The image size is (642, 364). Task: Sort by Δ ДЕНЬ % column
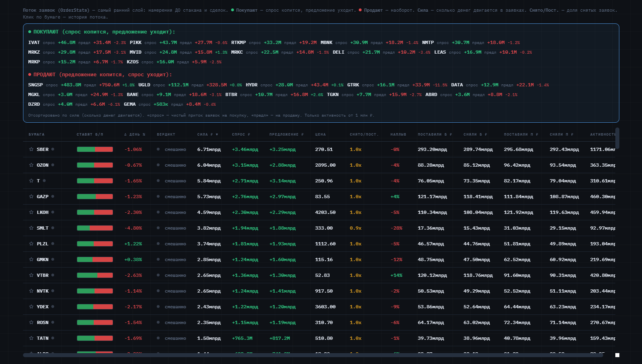135,134
